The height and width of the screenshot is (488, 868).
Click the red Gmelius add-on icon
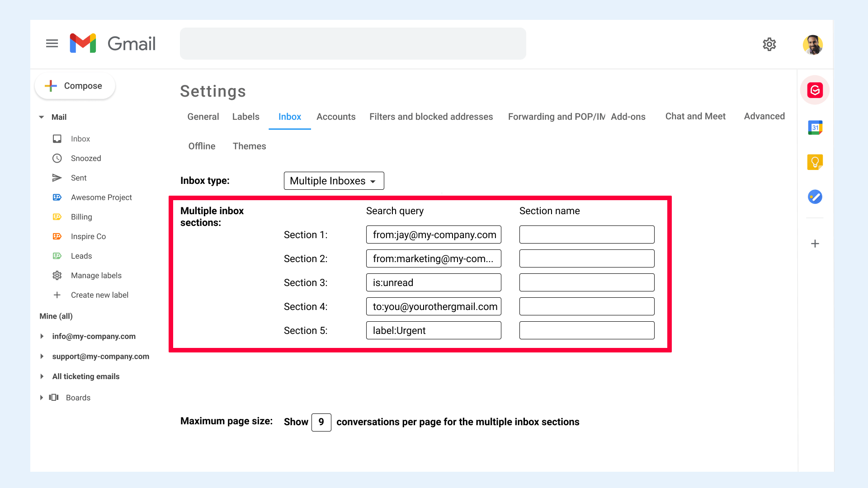point(815,90)
